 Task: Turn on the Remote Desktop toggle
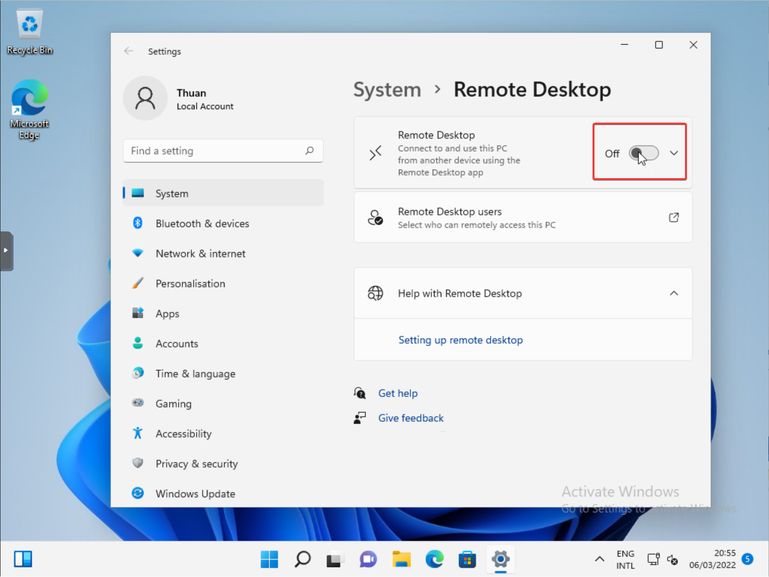[643, 153]
